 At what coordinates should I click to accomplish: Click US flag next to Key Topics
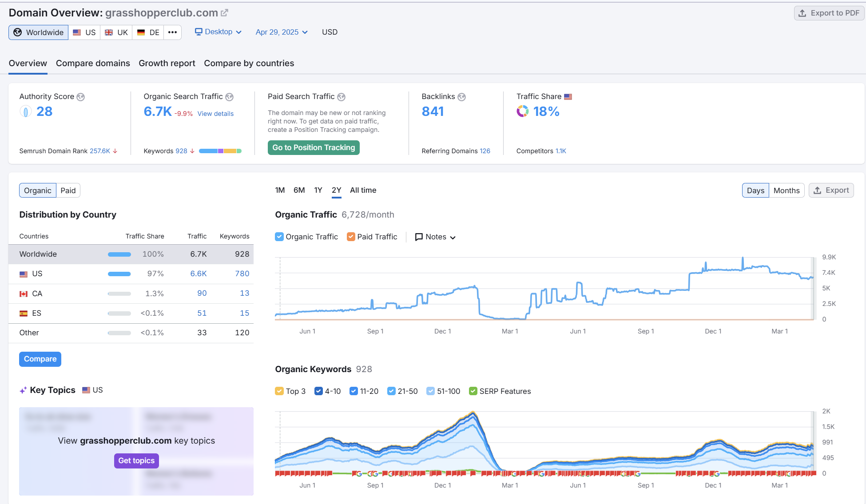pyautogui.click(x=86, y=390)
